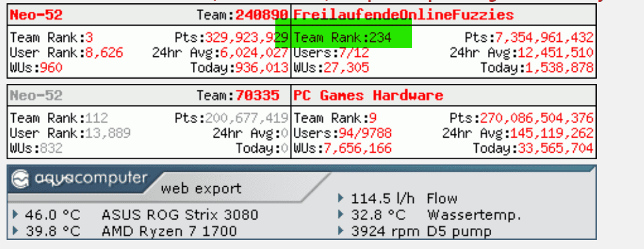Click the 32.8 °C water temperature reading
Screen dimensions: 644x249
click(x=378, y=215)
